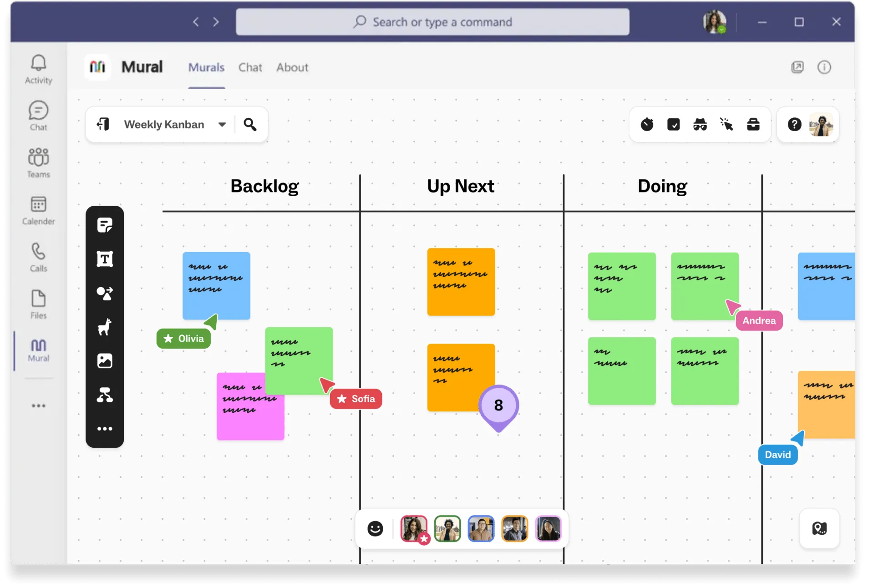Open mural search with the magnifier
Image resolution: width=874 pixels, height=588 pixels.
tap(250, 124)
